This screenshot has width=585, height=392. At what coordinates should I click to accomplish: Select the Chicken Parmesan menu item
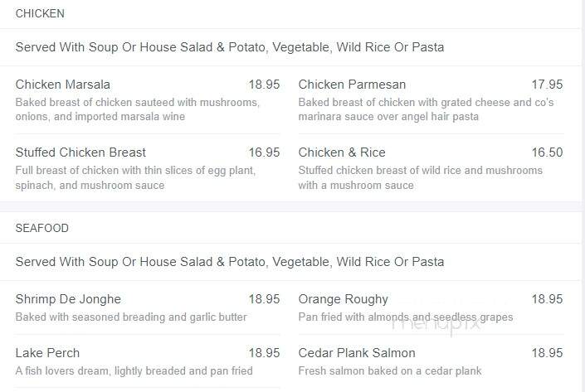(352, 85)
